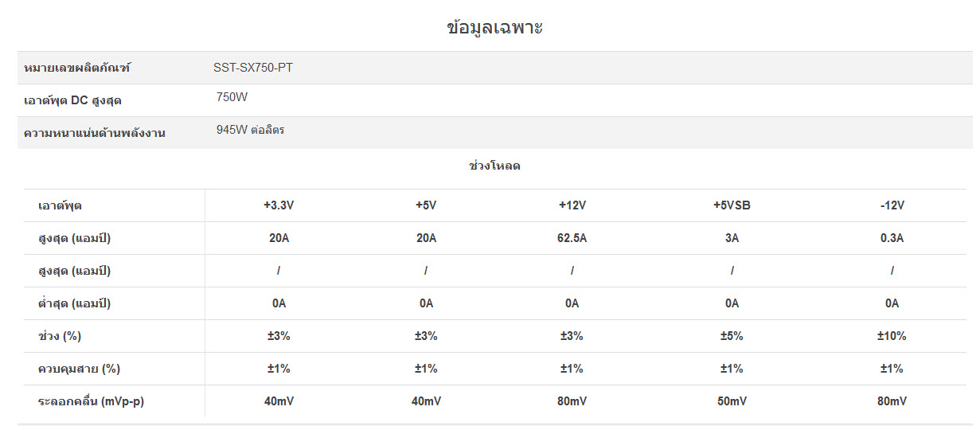Click the ควบคุมสาย (%) row label
This screenshot has width=980, height=426.
coord(79,369)
